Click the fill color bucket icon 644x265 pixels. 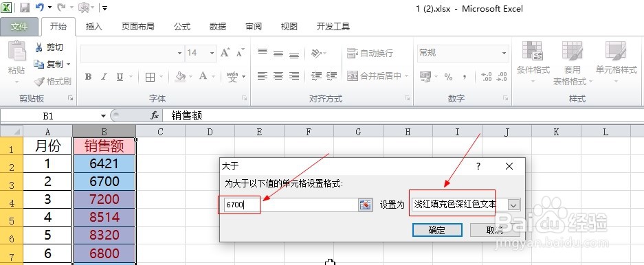point(180,77)
